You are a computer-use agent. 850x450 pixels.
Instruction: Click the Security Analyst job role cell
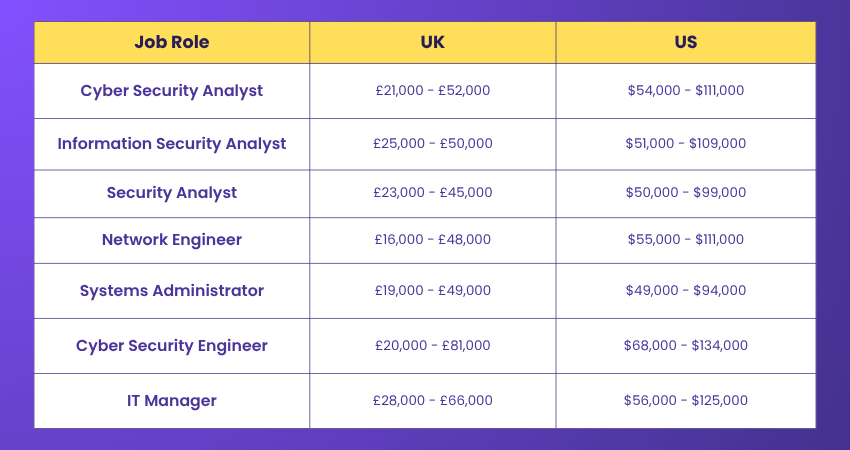click(172, 193)
